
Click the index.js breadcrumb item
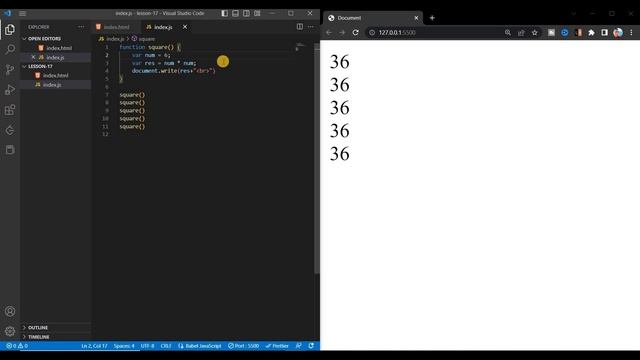111,39
